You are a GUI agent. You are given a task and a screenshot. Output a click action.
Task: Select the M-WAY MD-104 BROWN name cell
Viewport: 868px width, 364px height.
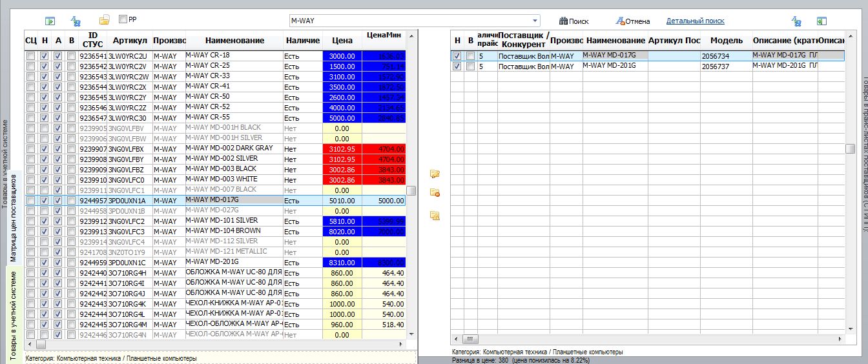click(234, 232)
